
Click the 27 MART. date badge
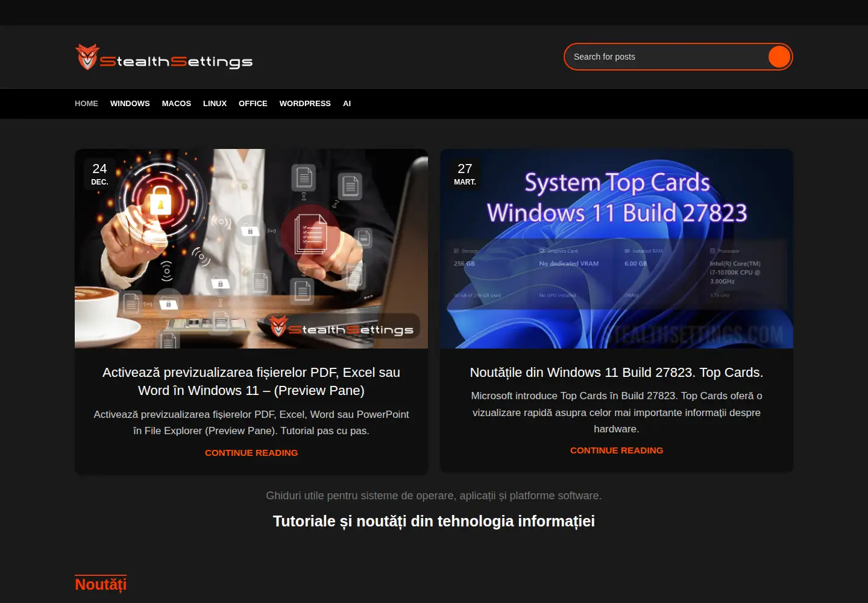(x=465, y=174)
